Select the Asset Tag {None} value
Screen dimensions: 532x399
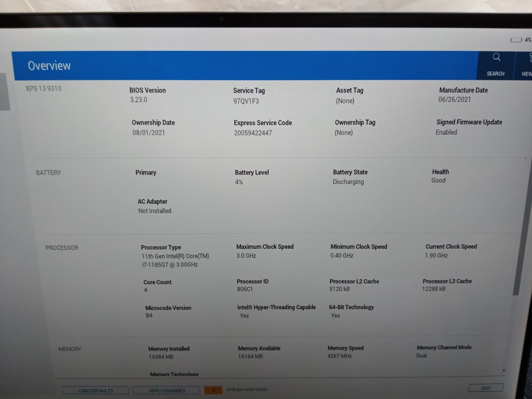tap(345, 100)
